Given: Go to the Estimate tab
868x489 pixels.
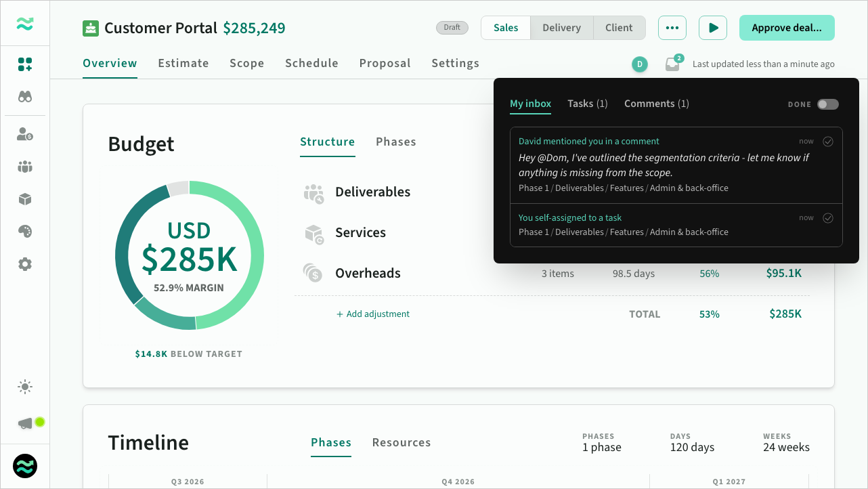Looking at the screenshot, I should click(x=183, y=64).
